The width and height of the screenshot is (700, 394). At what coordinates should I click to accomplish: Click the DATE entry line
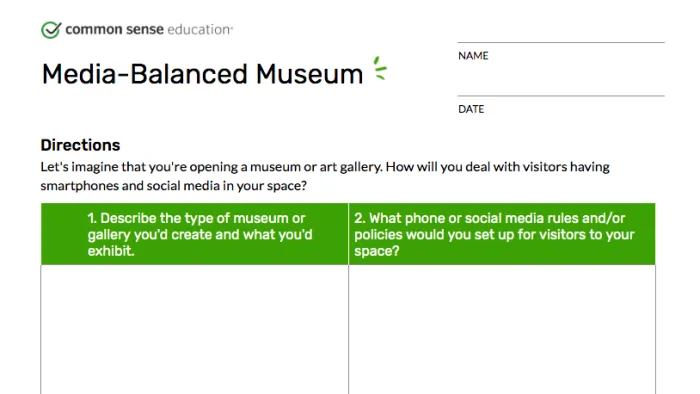(x=561, y=95)
